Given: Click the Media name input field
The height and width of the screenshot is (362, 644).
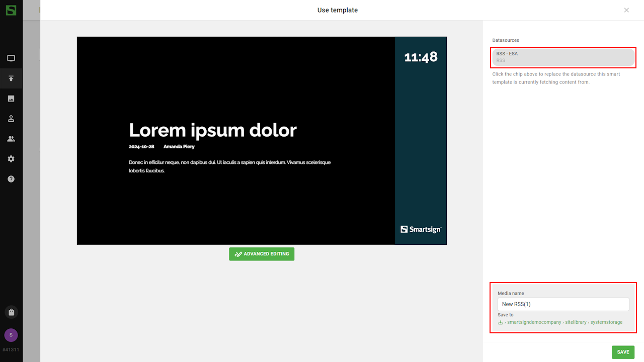Looking at the screenshot, I should click(563, 304).
